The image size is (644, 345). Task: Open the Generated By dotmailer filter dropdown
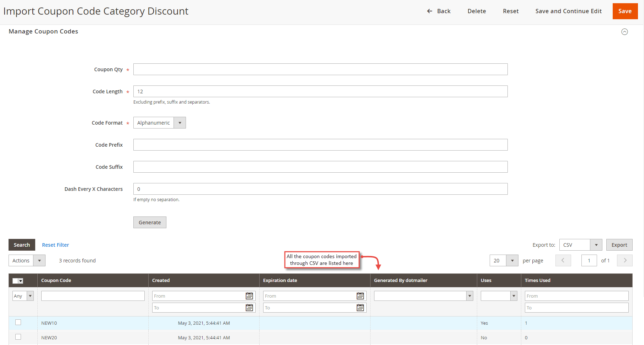point(424,296)
